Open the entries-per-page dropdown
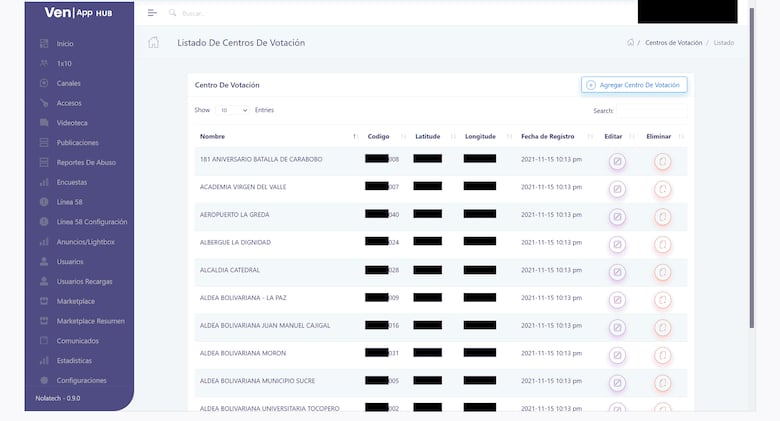This screenshot has width=780, height=421. point(231,110)
